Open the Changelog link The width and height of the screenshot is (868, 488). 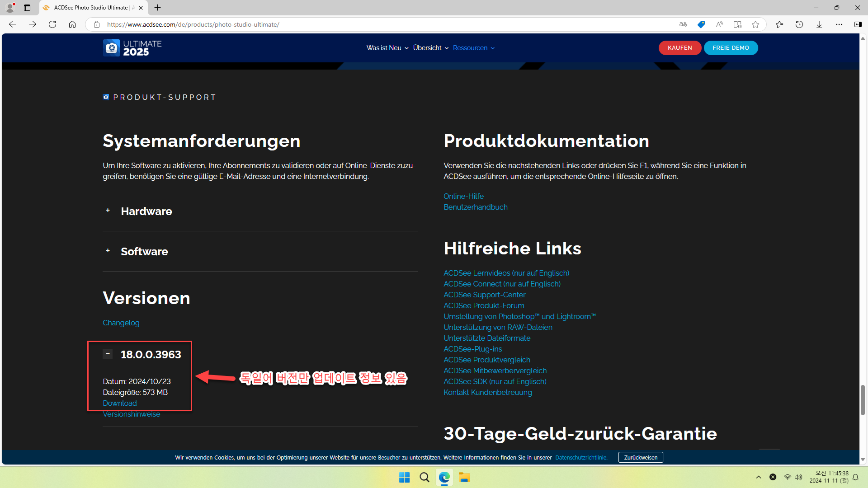coord(121,323)
